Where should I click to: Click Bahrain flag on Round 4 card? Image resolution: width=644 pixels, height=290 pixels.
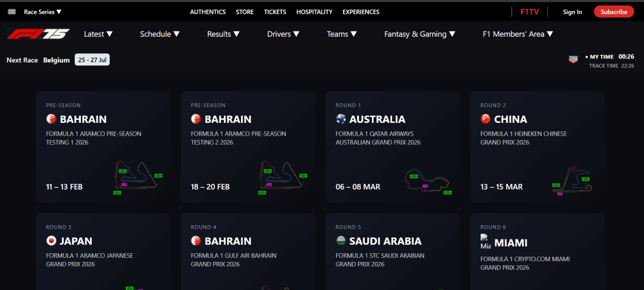(196, 241)
